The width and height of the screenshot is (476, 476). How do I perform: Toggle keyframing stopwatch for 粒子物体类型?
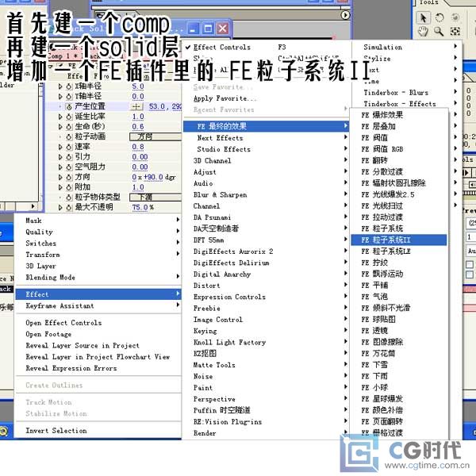coord(69,198)
